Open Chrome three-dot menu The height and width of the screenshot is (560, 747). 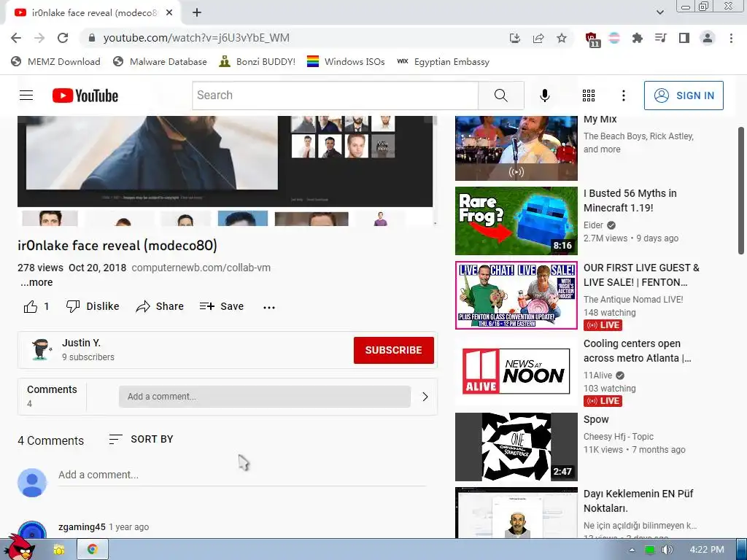731,38
